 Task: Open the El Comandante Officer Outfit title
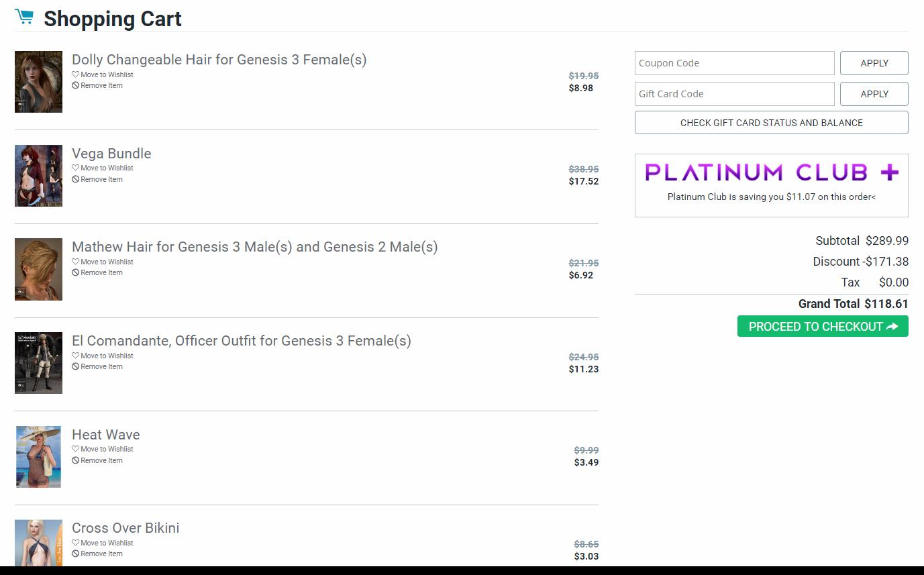pyautogui.click(x=241, y=341)
